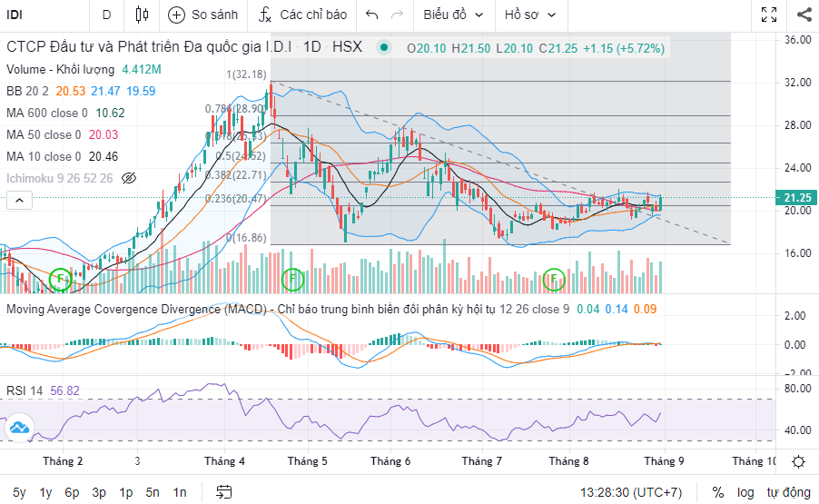Open the candlestick chart style selector
Image resolution: width=819 pixels, height=504 pixels.
141,15
